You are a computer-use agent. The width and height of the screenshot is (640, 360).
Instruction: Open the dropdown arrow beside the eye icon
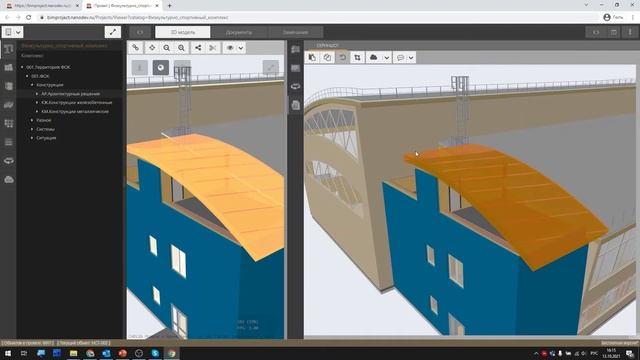coord(241,48)
